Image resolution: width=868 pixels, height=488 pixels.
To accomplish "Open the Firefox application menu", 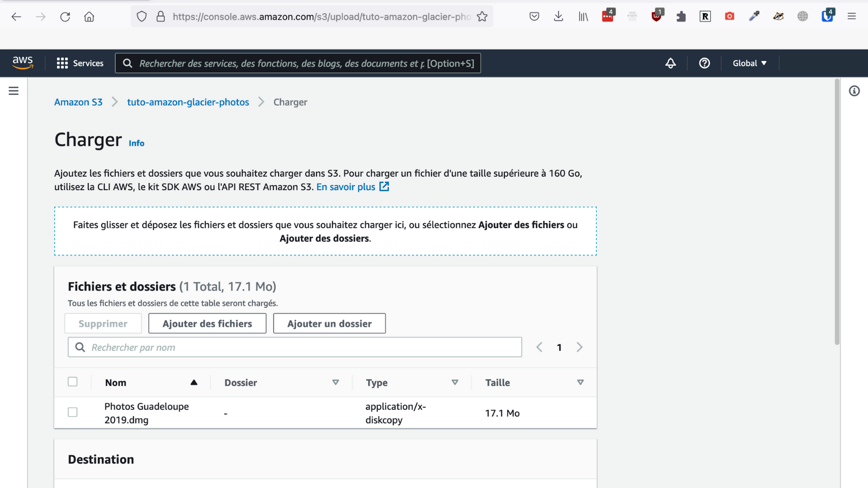I will (852, 16).
